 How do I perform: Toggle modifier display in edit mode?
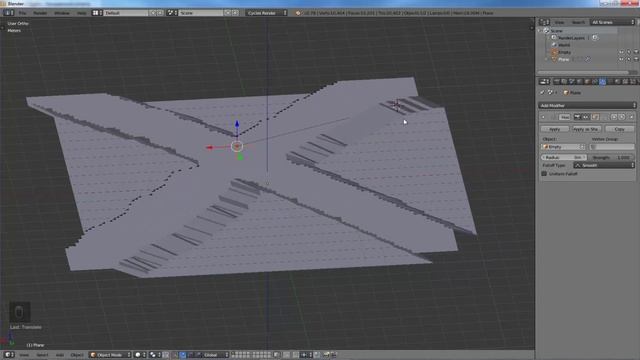tap(595, 117)
